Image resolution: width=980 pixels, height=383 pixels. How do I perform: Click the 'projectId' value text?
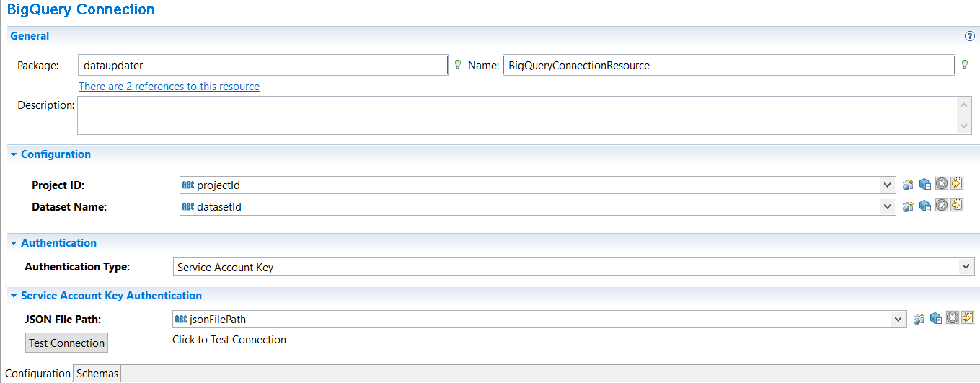[218, 185]
